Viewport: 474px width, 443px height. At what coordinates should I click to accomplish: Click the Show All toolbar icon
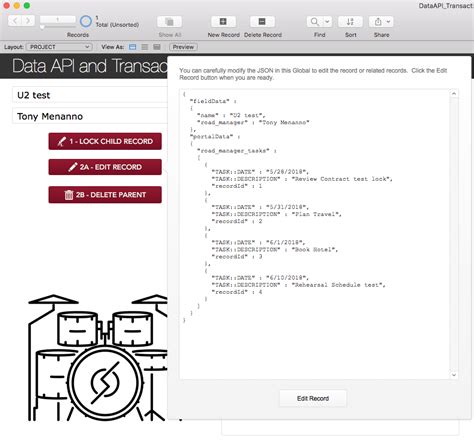(x=169, y=22)
